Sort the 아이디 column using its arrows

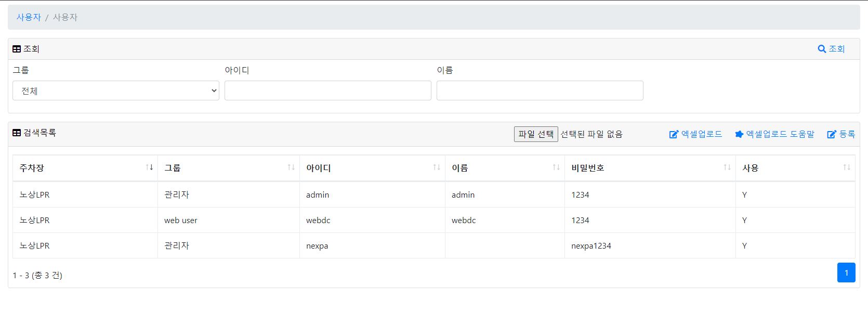pos(437,167)
